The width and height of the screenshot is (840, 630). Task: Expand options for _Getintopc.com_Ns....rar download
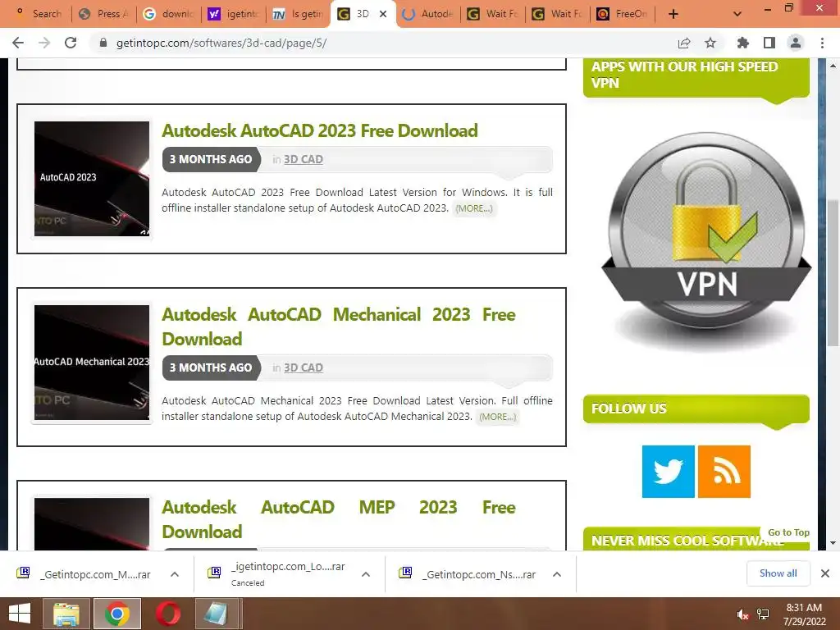tap(557, 574)
